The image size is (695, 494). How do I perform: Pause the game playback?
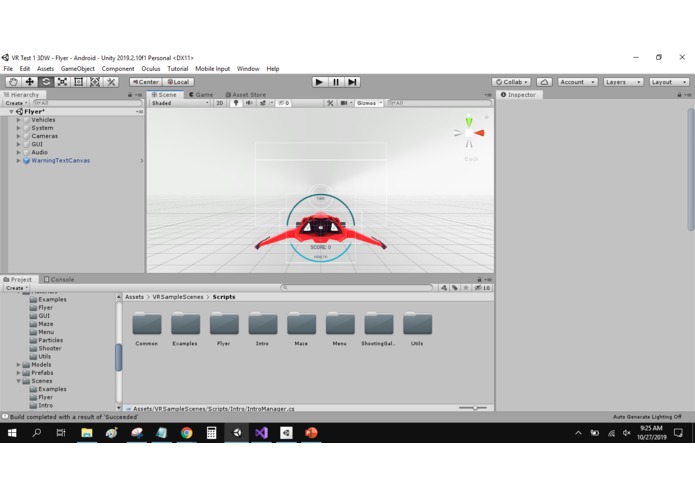(336, 82)
